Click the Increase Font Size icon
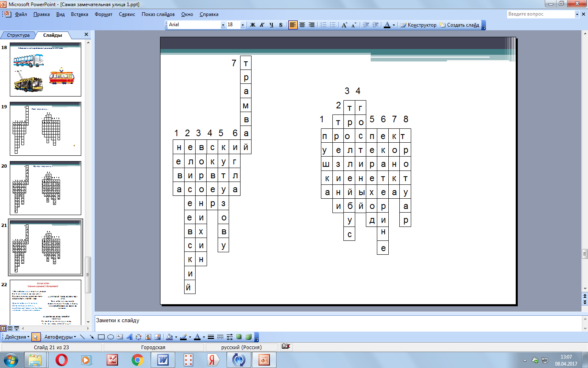The image size is (588, 368). [344, 25]
